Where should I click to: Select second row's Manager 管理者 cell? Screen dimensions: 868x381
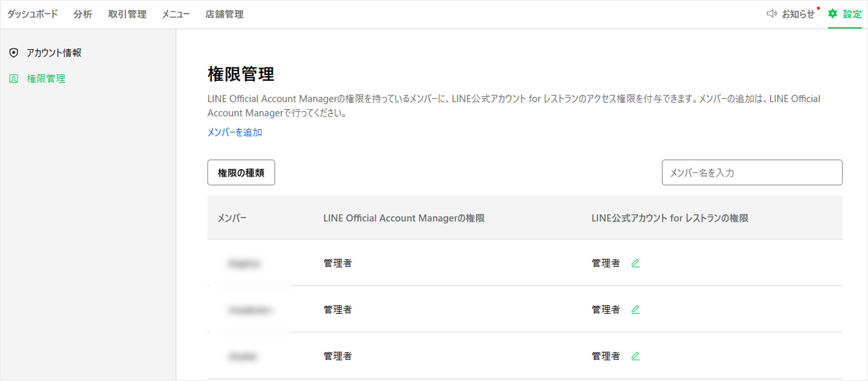click(x=338, y=309)
